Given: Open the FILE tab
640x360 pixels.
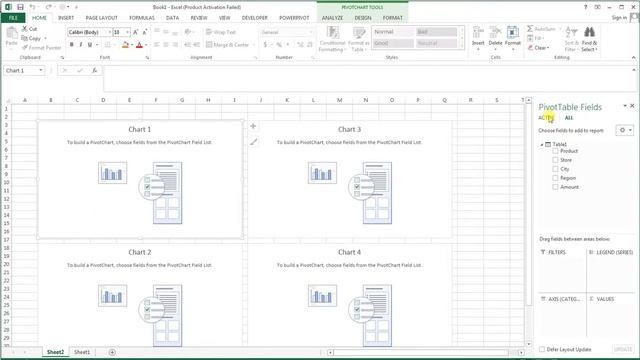Looking at the screenshot, I should pos(13,18).
